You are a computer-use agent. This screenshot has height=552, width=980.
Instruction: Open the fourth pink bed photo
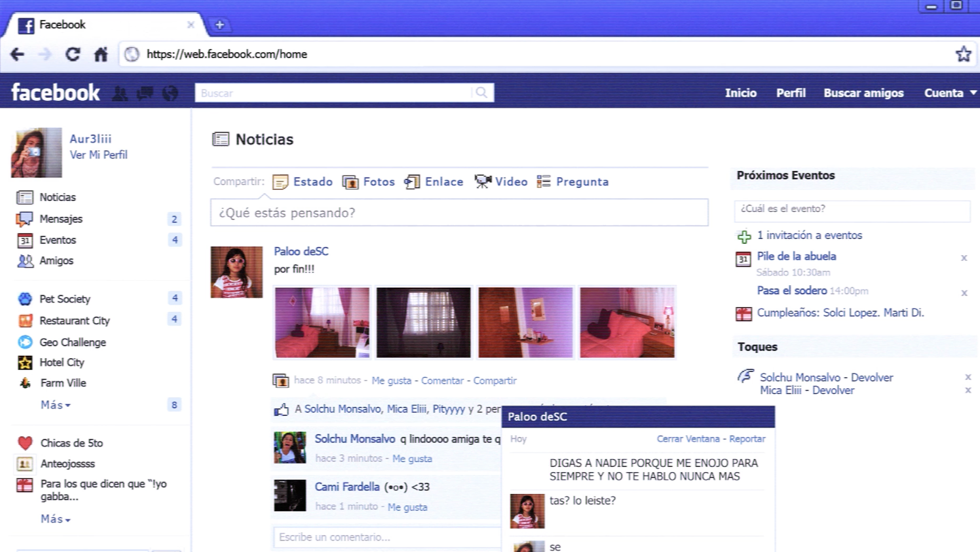(627, 322)
